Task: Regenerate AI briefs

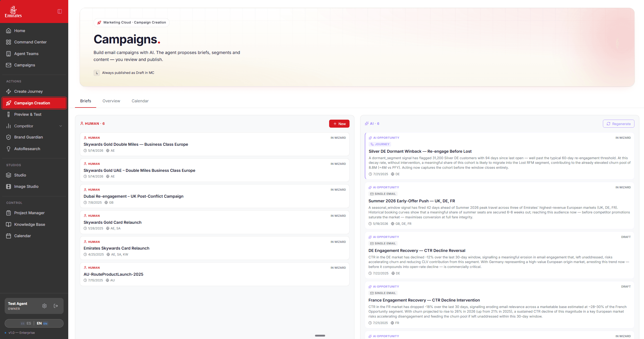Action: (618, 124)
